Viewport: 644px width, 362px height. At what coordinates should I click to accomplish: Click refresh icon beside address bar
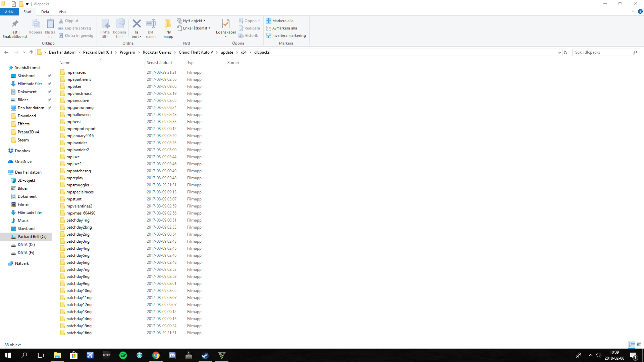566,52
